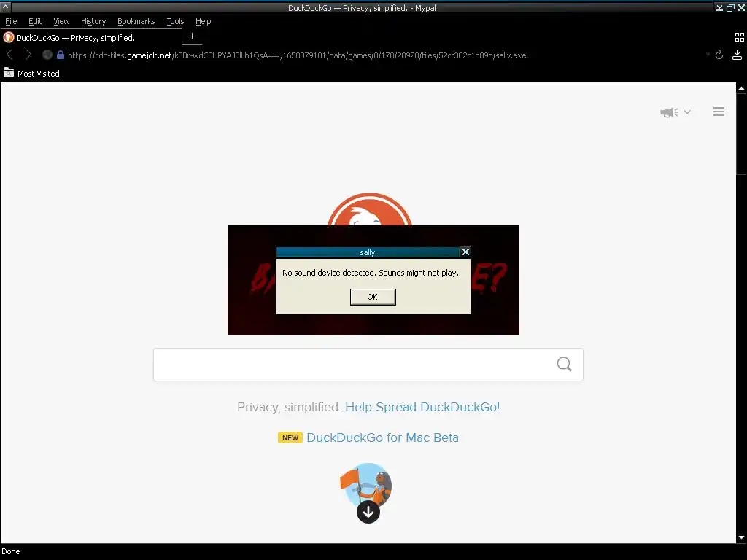This screenshot has width=747, height=560.
Task: Click the down arrow scroll circle
Action: click(368, 513)
